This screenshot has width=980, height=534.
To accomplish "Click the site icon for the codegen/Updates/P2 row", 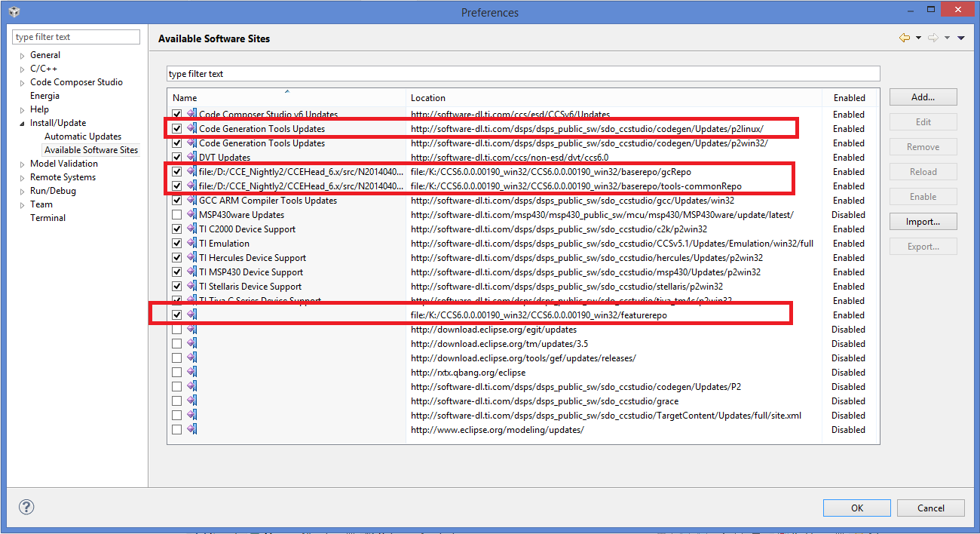I will click(191, 386).
